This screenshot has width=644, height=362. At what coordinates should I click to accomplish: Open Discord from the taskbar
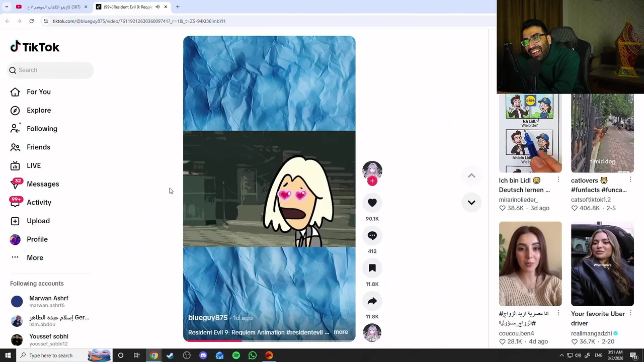(203, 355)
